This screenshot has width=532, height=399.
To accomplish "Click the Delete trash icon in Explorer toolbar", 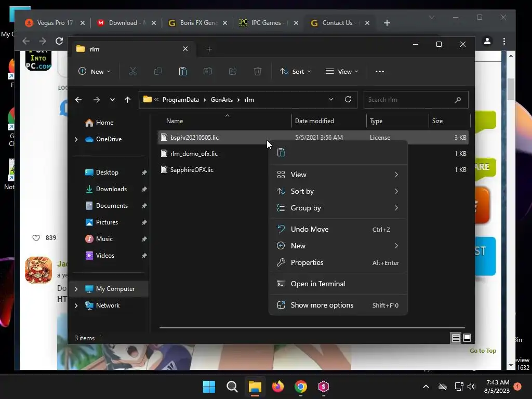I will coord(258,71).
